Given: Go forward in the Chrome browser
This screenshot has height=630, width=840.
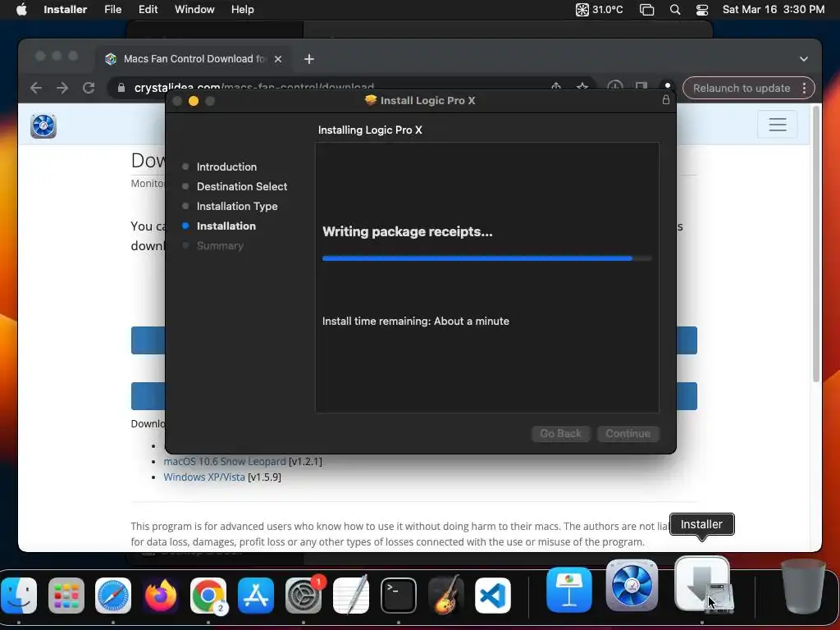Looking at the screenshot, I should coord(62,88).
